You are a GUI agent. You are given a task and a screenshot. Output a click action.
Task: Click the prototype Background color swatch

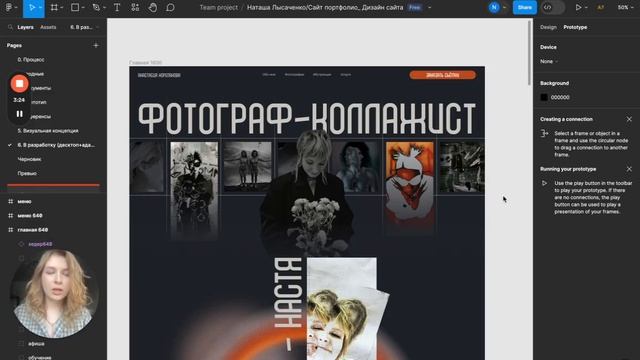(x=544, y=97)
